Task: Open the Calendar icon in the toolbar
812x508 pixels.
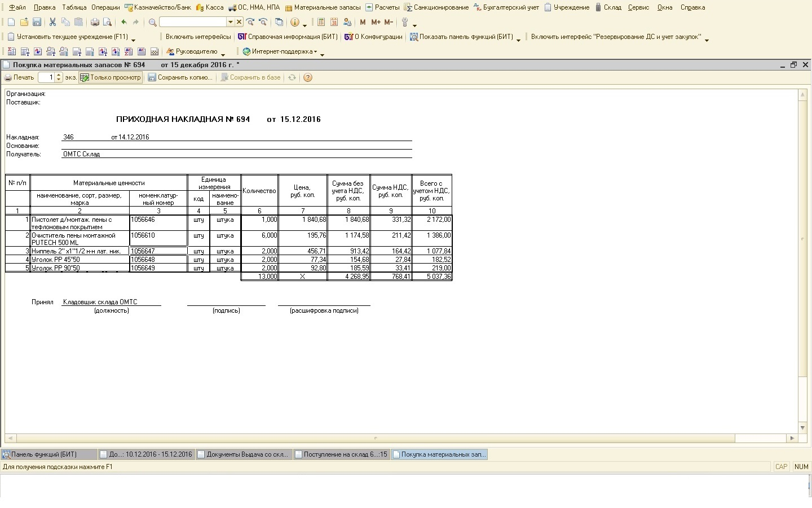Action: [334, 22]
